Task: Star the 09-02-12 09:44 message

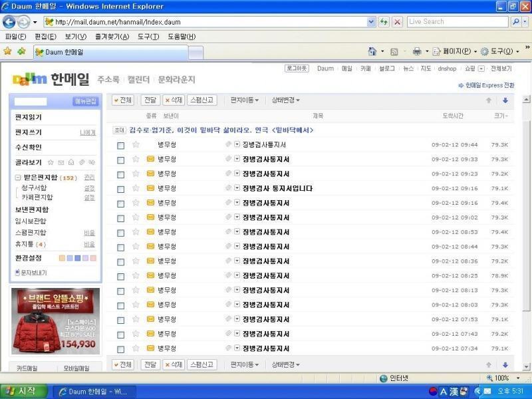Action: point(136,144)
